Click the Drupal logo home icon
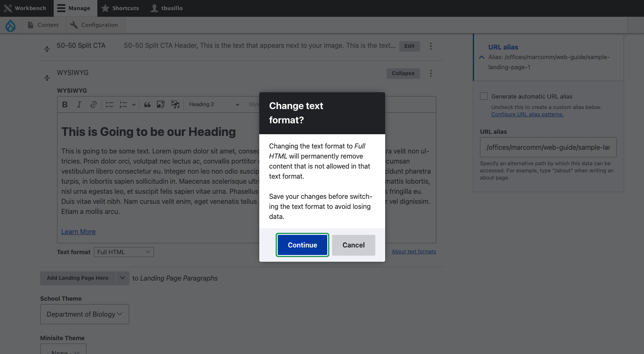 point(10,26)
